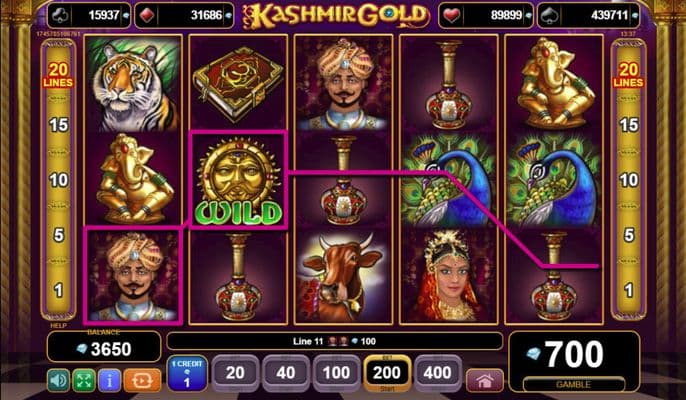Click the golden sun Wild symbol
The image size is (686, 400).
tap(238, 179)
